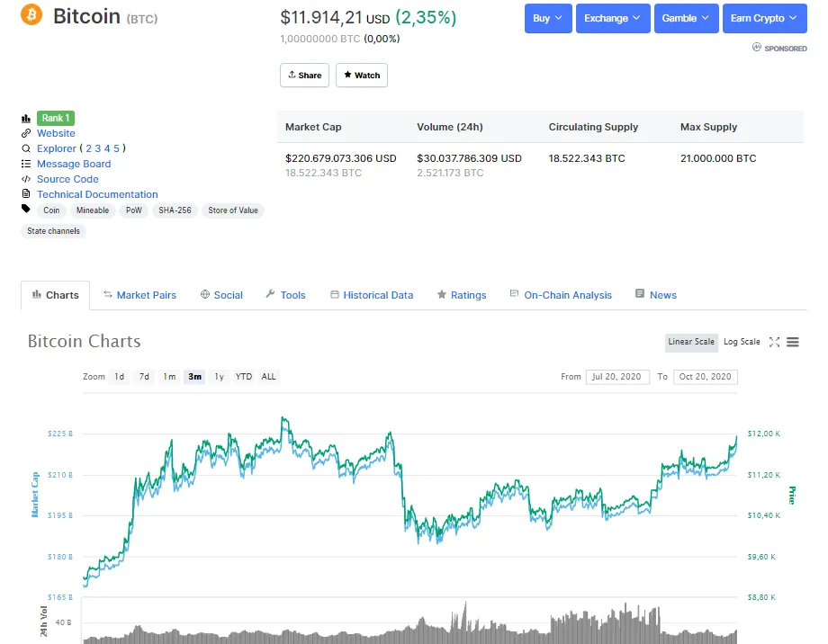Click the Circulating Supply column header
Image resolution: width=828 pixels, height=644 pixels.
coord(593,127)
